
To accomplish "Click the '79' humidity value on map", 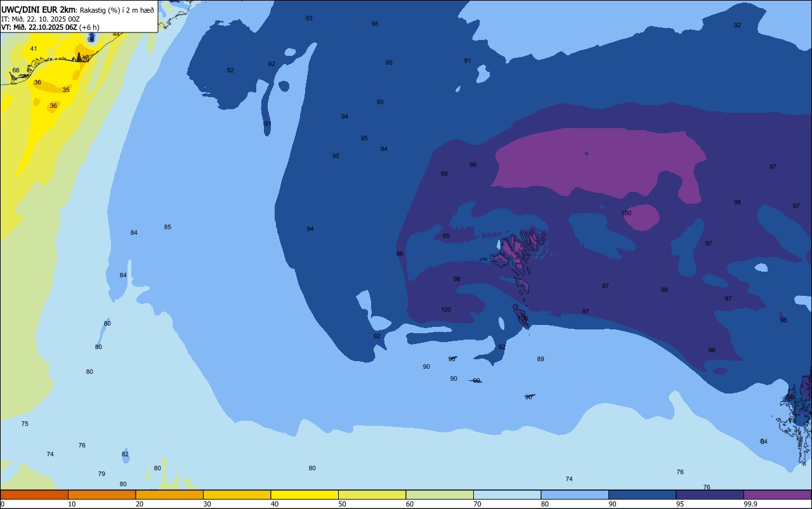I will tap(101, 474).
